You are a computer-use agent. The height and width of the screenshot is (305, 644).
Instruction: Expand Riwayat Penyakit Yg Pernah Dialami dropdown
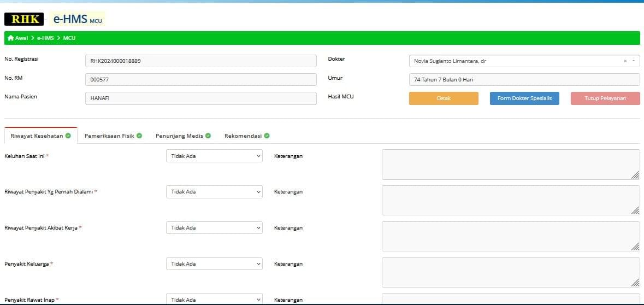tap(214, 192)
